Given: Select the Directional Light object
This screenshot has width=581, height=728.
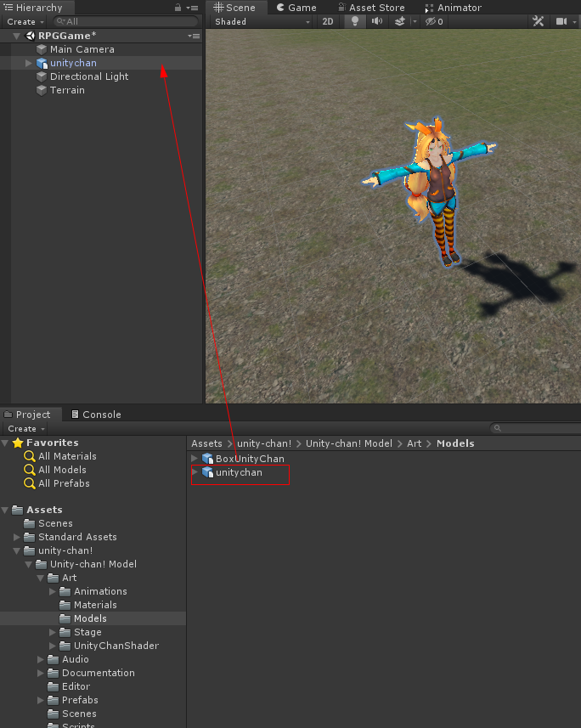Looking at the screenshot, I should click(x=88, y=76).
